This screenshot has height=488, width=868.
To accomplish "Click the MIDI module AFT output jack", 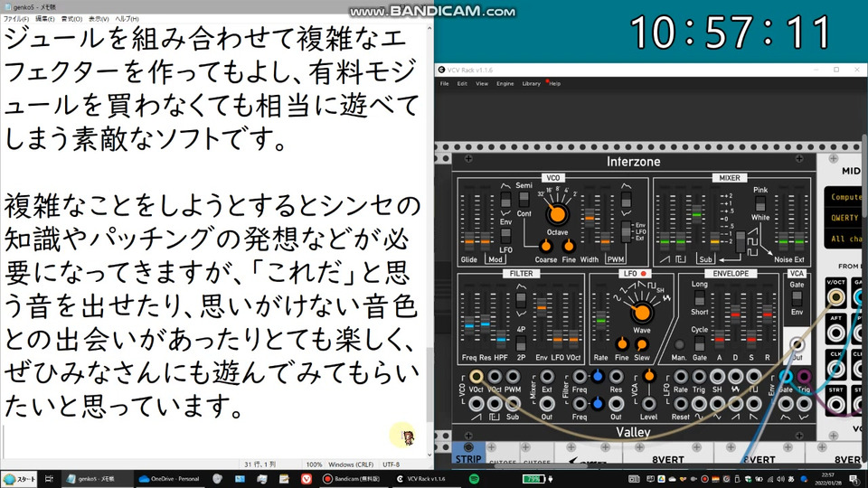I will coord(835,333).
